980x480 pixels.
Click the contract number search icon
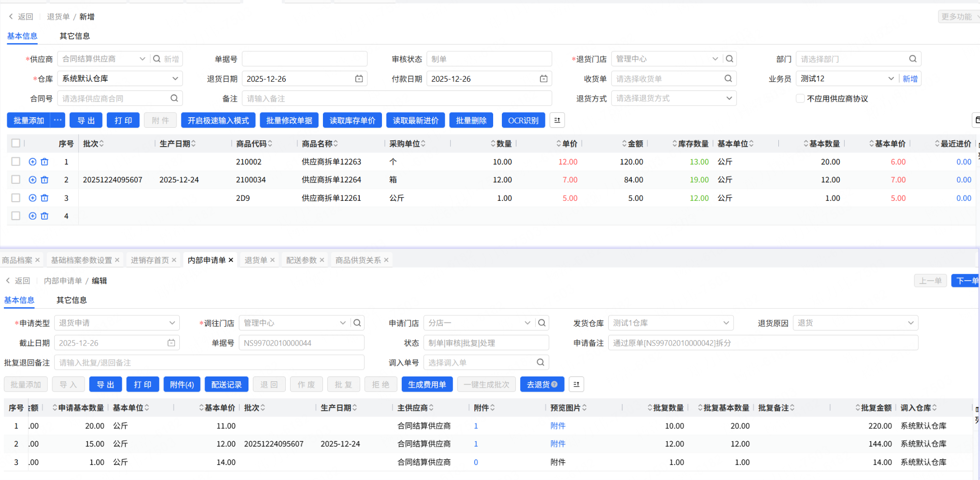(174, 98)
